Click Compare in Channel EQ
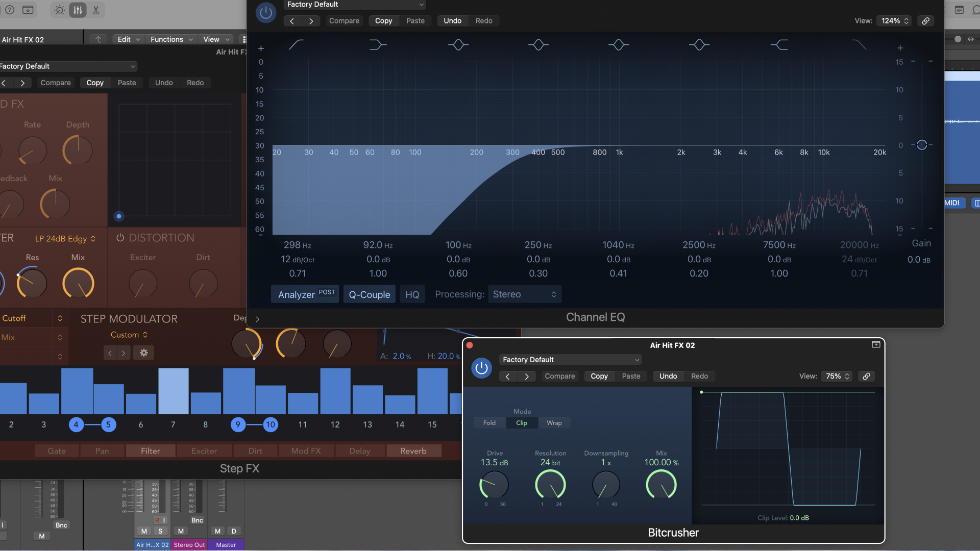The image size is (980, 551). [344, 21]
